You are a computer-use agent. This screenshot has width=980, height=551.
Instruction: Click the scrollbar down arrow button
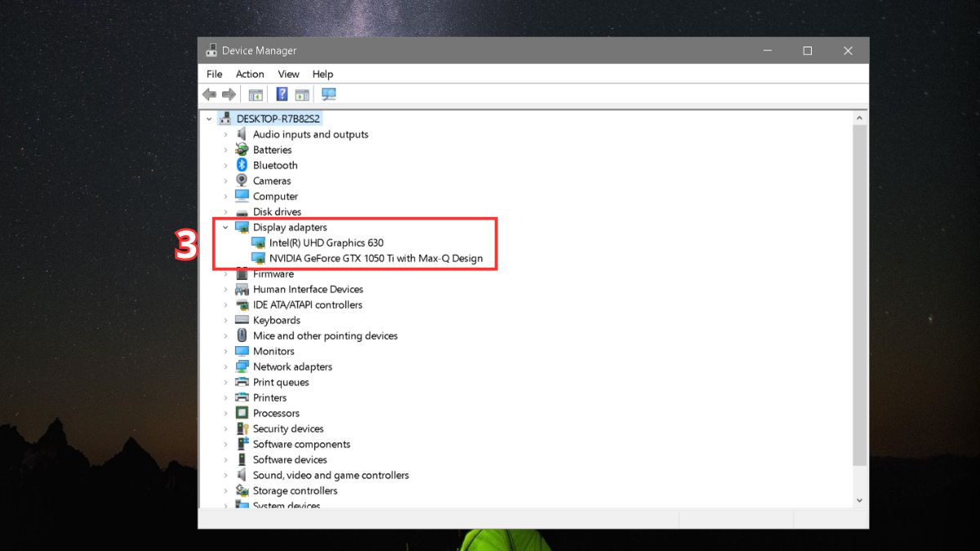[859, 500]
